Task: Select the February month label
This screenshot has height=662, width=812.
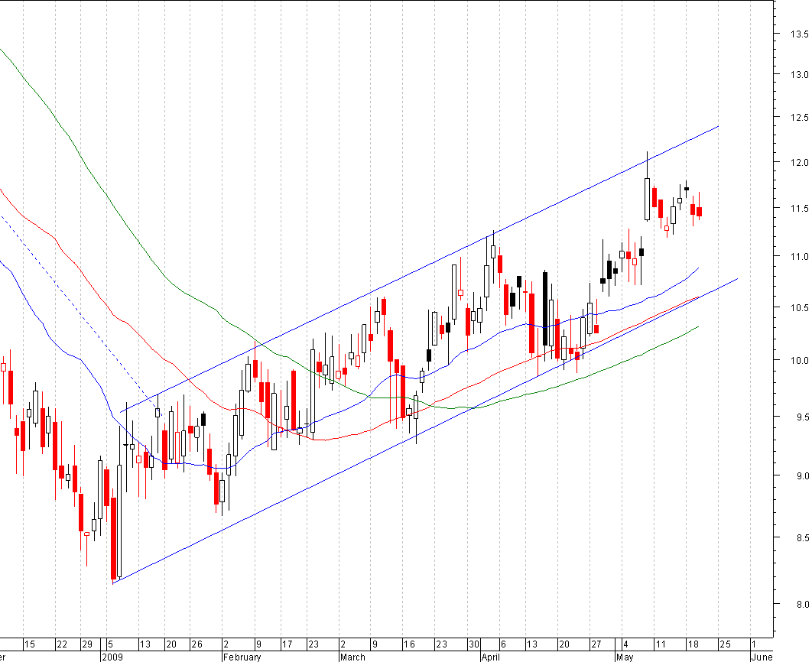Action: coord(242,657)
